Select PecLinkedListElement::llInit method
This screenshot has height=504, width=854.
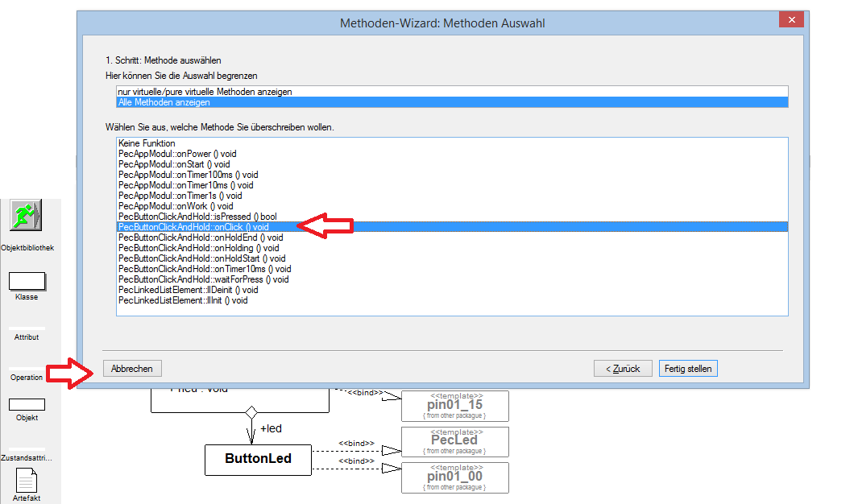coord(183,300)
